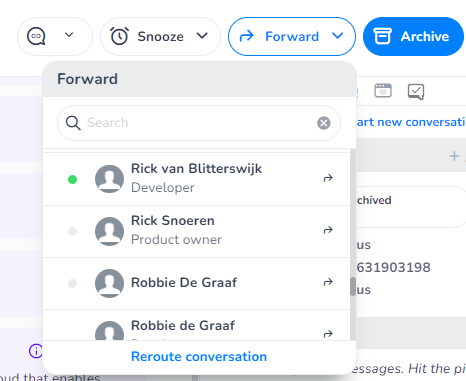Open the Snooze dropdown chevron
466x381 pixels.
[x=202, y=36]
